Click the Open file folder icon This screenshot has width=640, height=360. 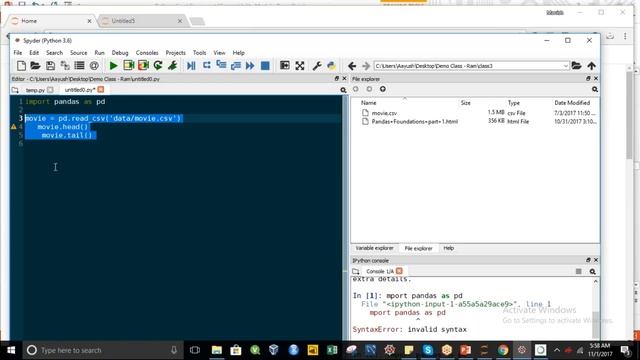(x=36, y=65)
